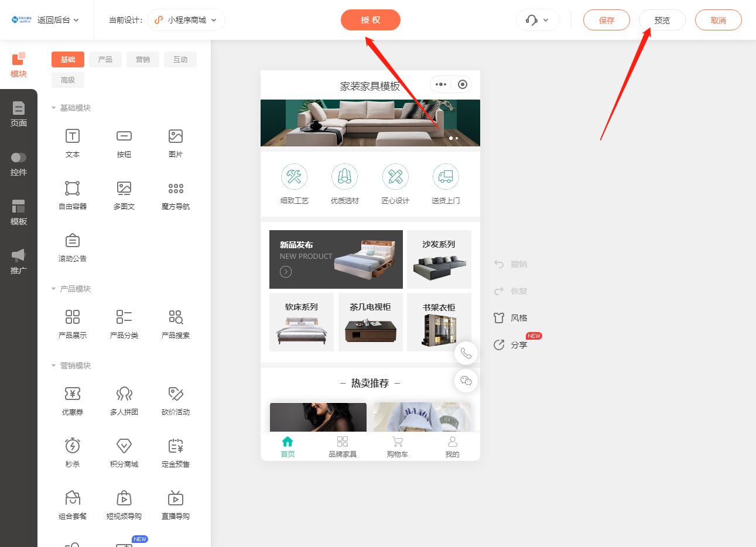Open the 小程序商城 design selector dropdown
Image resolution: width=756 pixels, height=547 pixels.
click(x=186, y=20)
